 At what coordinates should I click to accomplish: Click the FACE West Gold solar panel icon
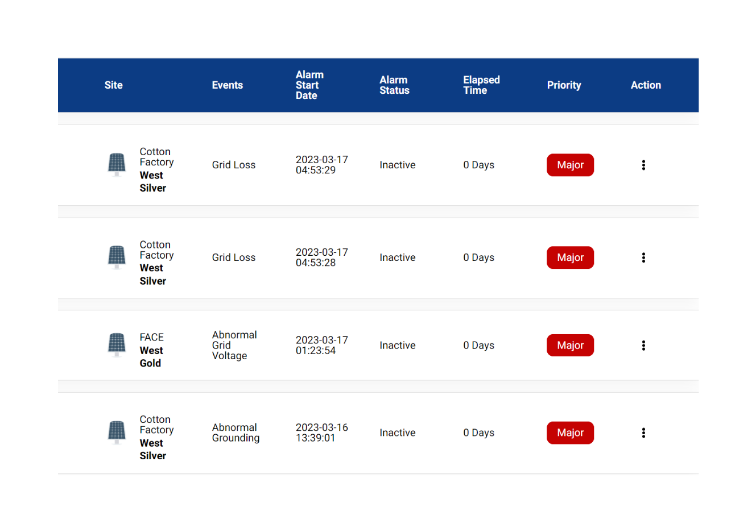[117, 344]
